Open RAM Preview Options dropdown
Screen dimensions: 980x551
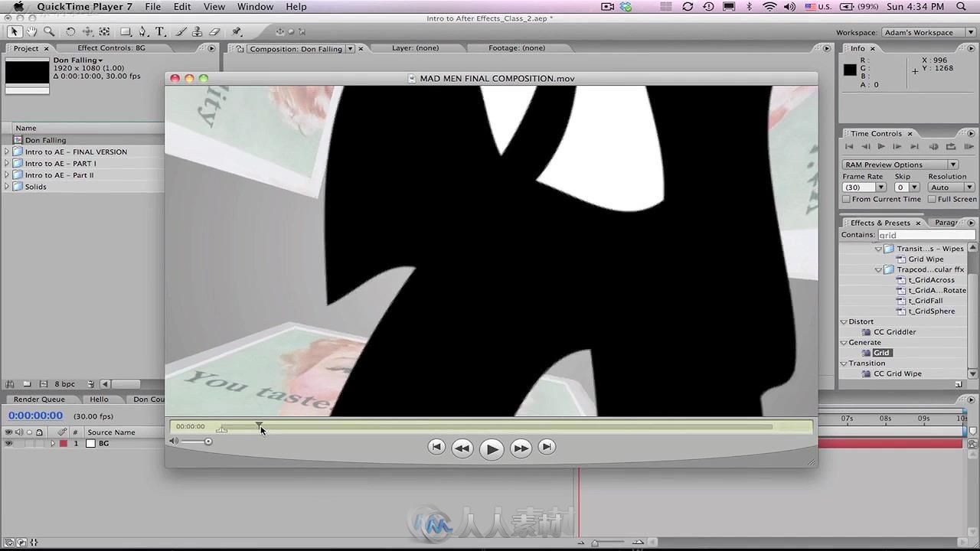[x=900, y=165]
